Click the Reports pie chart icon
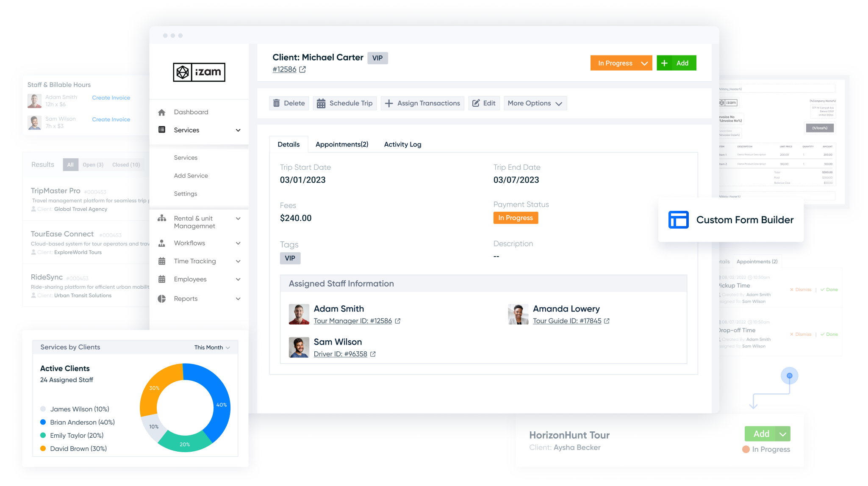Viewport: 868px width, 486px height. (162, 299)
